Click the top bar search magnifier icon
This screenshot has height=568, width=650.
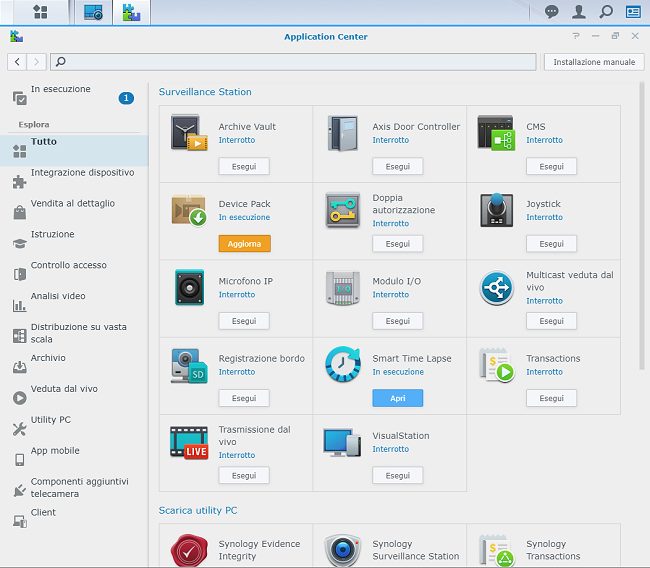click(x=606, y=12)
